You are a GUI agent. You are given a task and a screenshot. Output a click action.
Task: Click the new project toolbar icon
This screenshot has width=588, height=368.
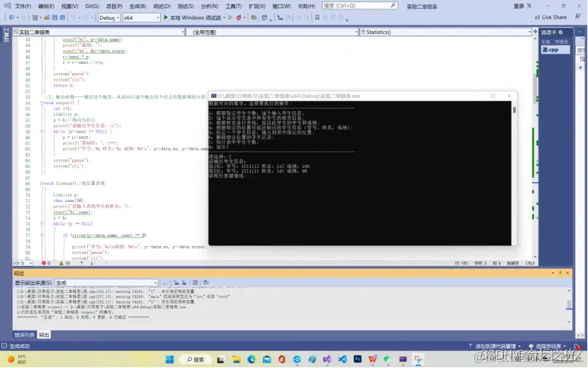(35, 18)
